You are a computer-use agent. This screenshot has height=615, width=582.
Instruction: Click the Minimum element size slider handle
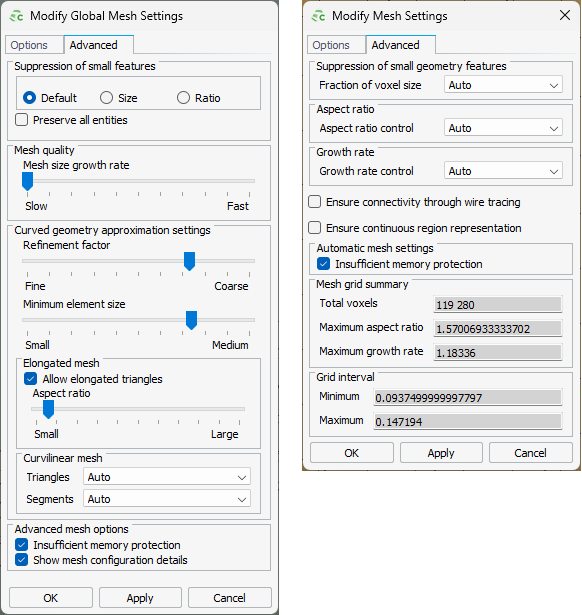pos(191,320)
